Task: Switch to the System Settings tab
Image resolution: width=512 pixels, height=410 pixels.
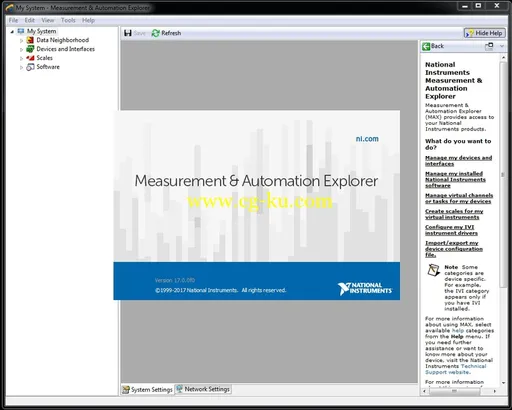Action: (147, 389)
